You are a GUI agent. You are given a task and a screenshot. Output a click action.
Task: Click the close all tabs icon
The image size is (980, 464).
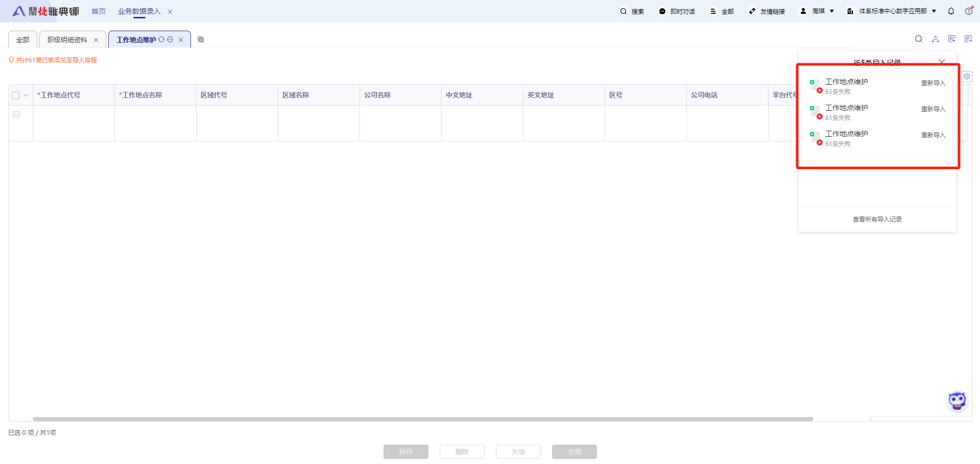(x=201, y=39)
